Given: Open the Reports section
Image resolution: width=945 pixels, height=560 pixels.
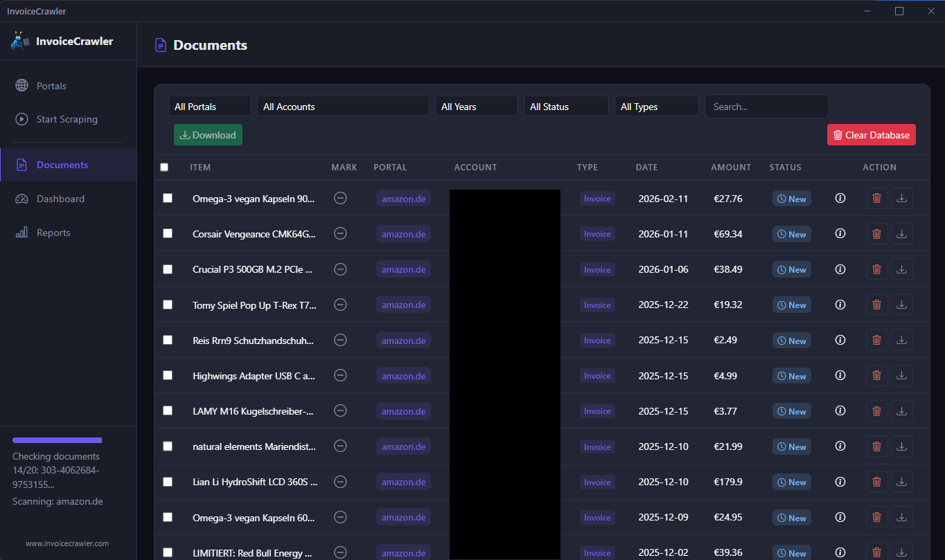Looking at the screenshot, I should pos(69,233).
